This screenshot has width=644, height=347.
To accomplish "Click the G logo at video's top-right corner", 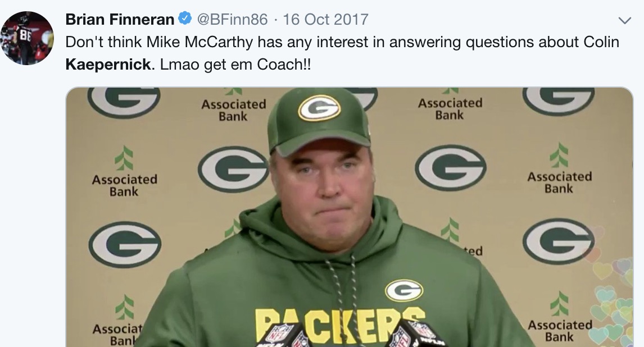I will point(558,101).
